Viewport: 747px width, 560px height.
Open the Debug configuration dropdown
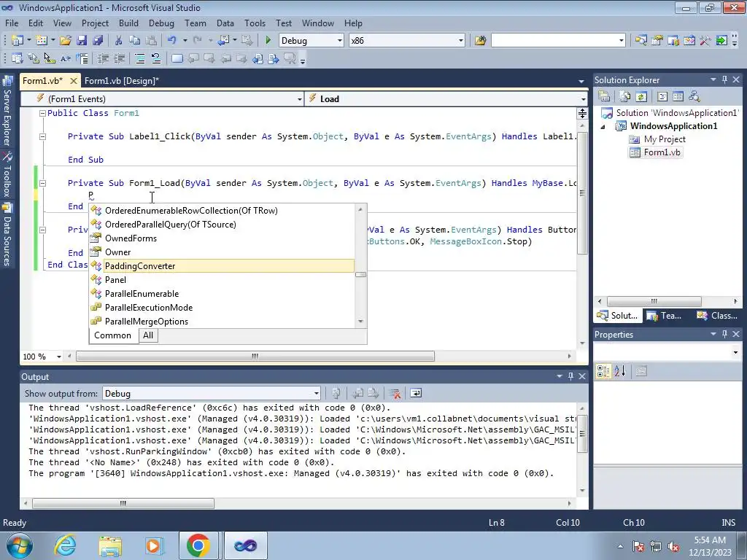point(340,41)
